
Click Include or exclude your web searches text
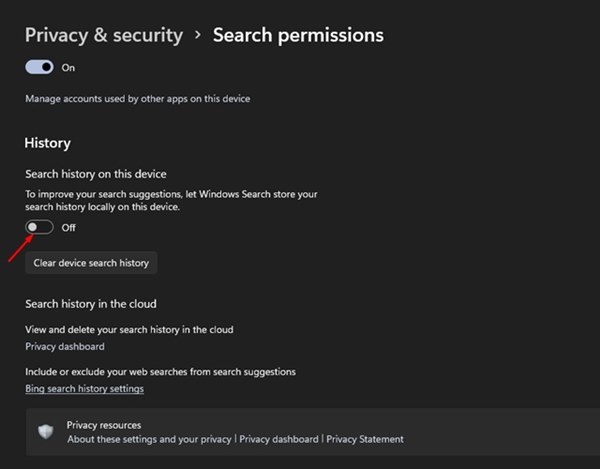[160, 372]
